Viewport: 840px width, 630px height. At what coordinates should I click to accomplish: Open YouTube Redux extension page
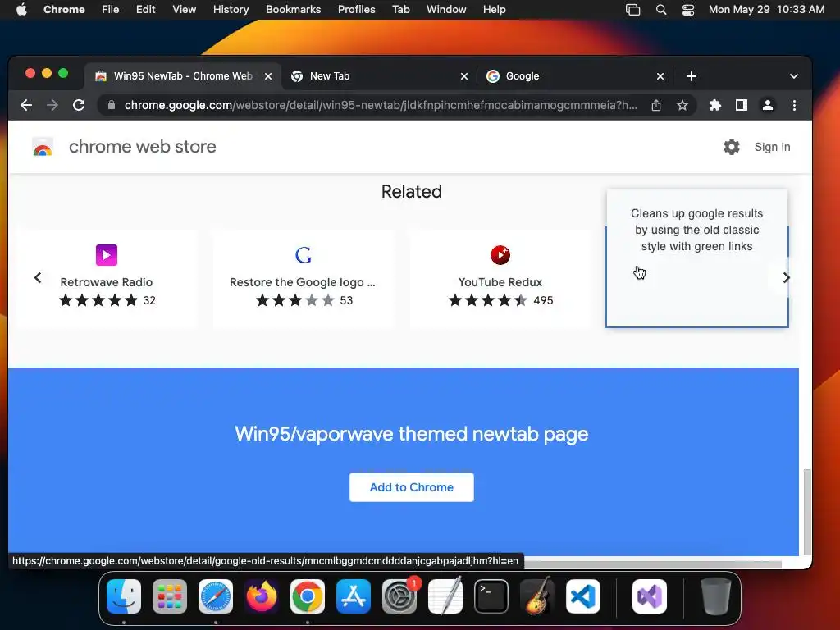click(x=500, y=279)
